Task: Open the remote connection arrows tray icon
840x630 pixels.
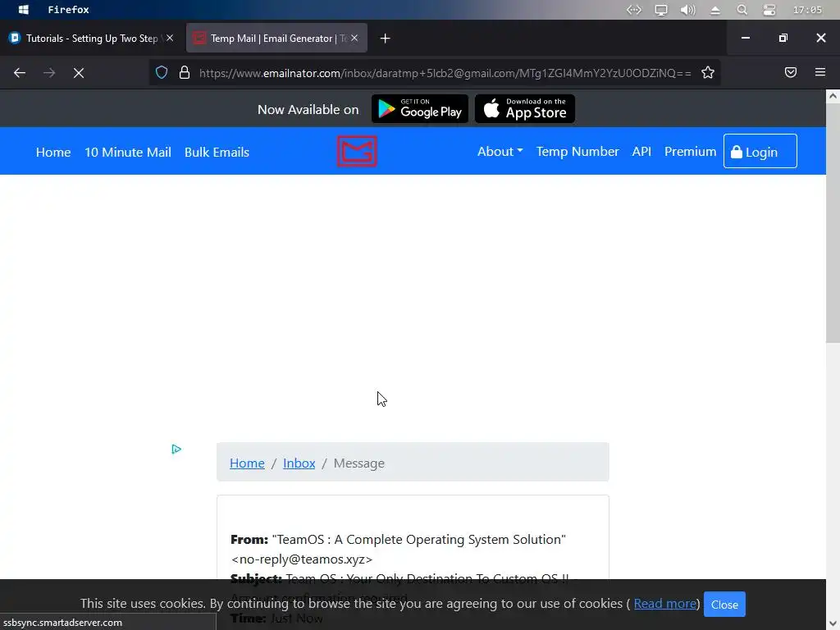Action: 634,10
